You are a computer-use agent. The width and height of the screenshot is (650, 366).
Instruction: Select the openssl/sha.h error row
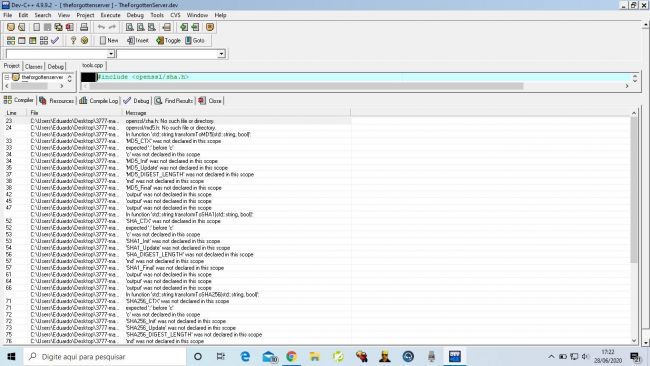[x=177, y=121]
